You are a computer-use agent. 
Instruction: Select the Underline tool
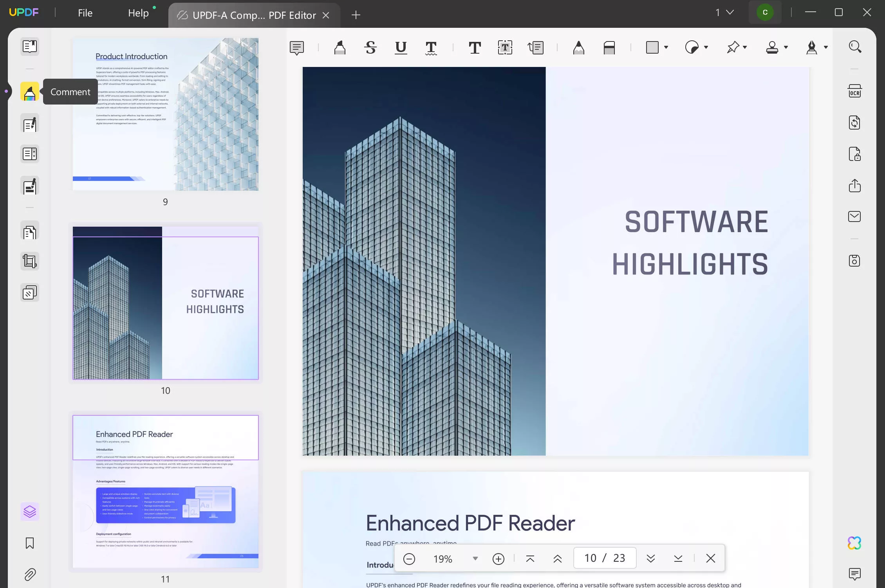[401, 48]
